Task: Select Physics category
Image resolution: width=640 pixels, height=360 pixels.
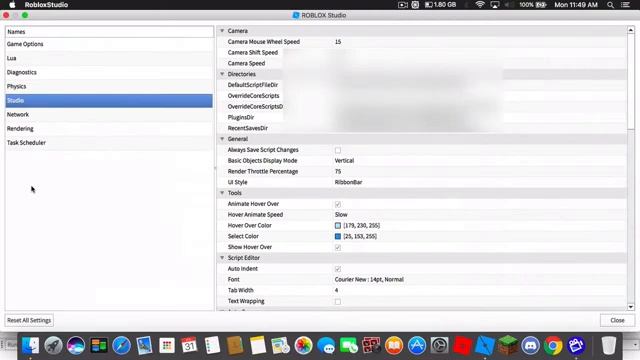Action: point(109,87)
